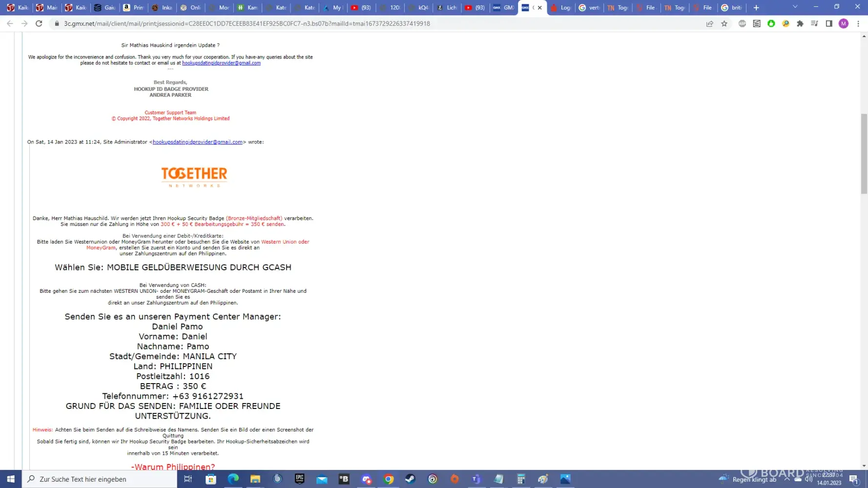Click the 'Nachname: Pamo' line
This screenshot has width=868, height=488.
coord(173,346)
